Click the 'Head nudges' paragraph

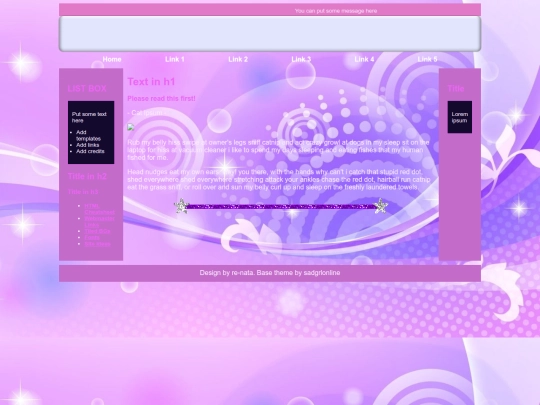tap(279, 179)
